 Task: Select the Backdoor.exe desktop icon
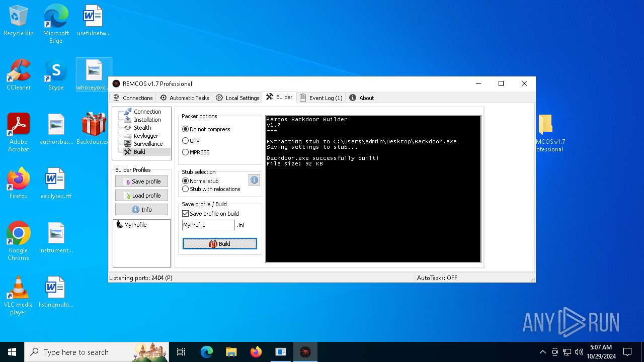94,130
